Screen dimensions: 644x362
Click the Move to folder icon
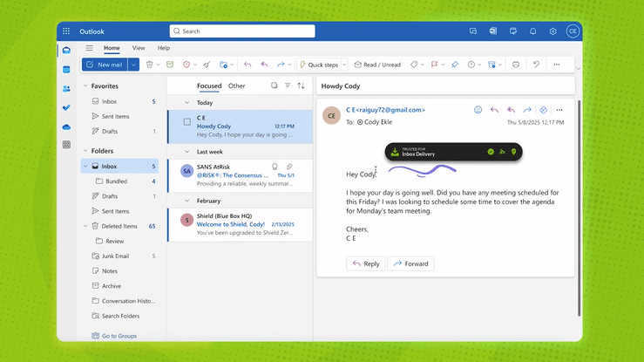pyautogui.click(x=223, y=65)
